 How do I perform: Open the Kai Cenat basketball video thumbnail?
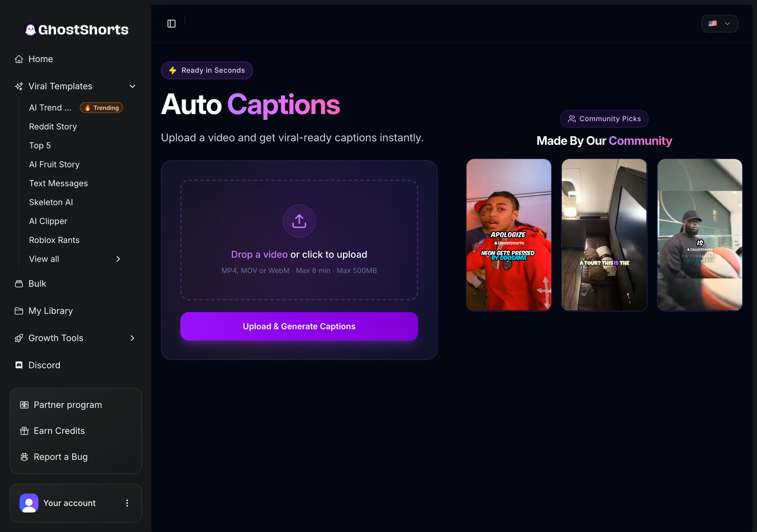point(700,235)
